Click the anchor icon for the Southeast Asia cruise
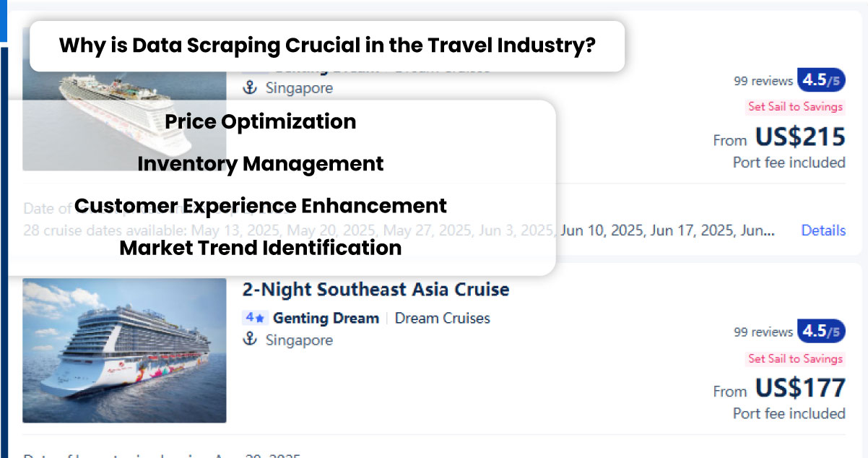 point(251,340)
